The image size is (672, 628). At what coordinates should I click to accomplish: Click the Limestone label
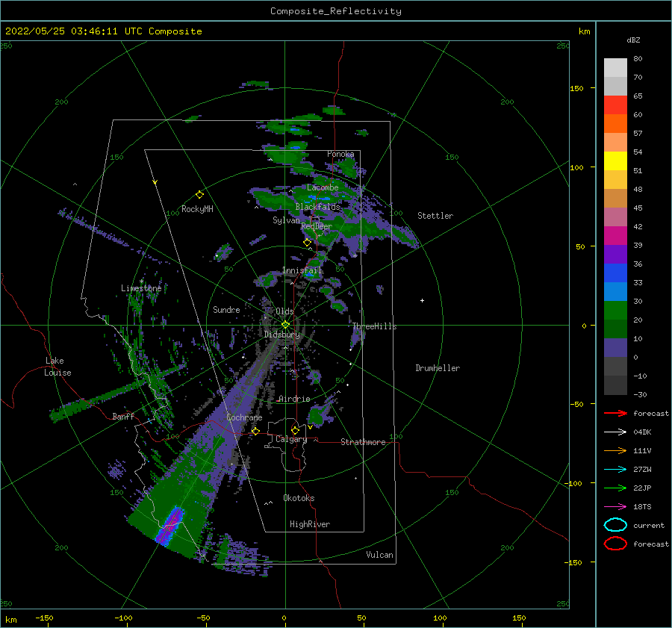click(141, 288)
